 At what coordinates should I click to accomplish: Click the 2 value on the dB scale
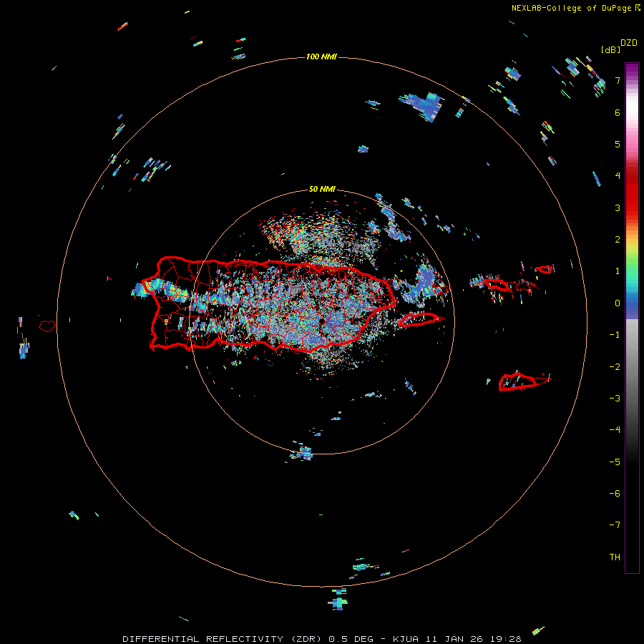(x=618, y=240)
